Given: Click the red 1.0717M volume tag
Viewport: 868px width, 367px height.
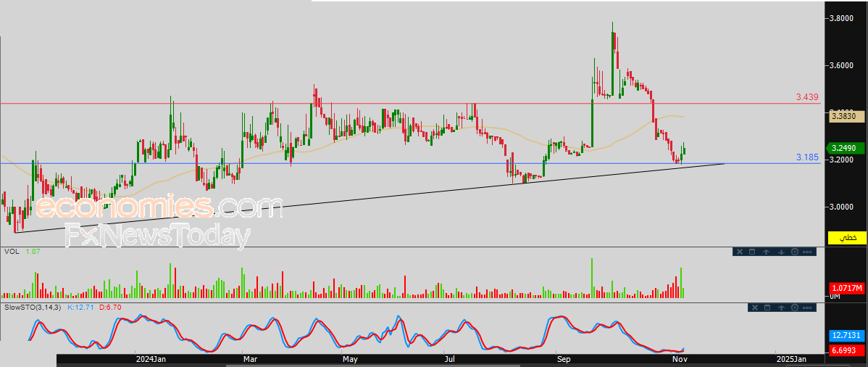Looking at the screenshot, I should click(x=847, y=288).
